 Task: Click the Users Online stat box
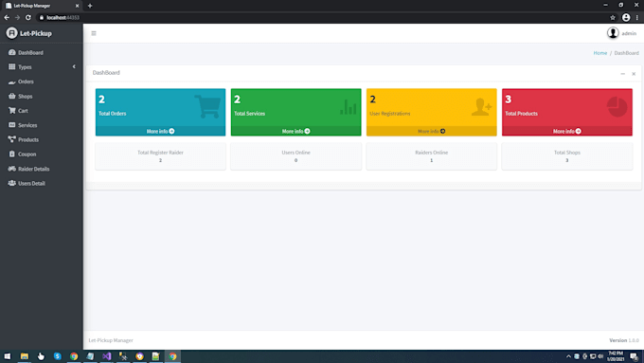pyautogui.click(x=295, y=156)
